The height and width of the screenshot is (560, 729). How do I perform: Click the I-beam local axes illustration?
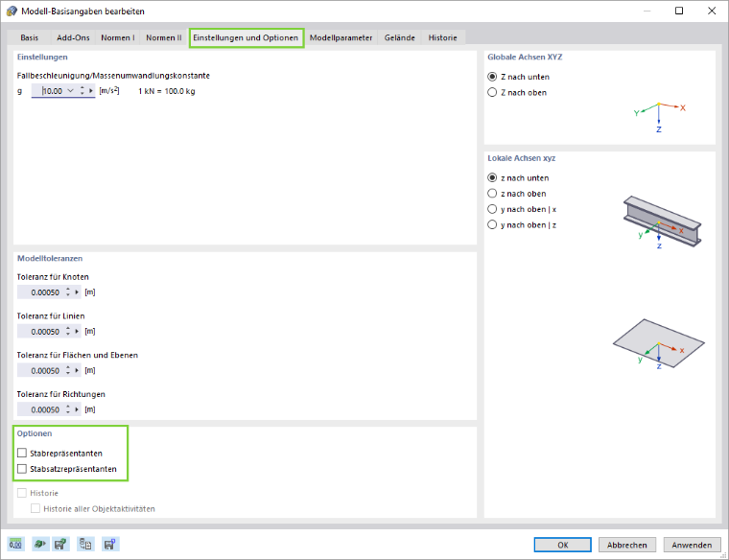coord(662,222)
